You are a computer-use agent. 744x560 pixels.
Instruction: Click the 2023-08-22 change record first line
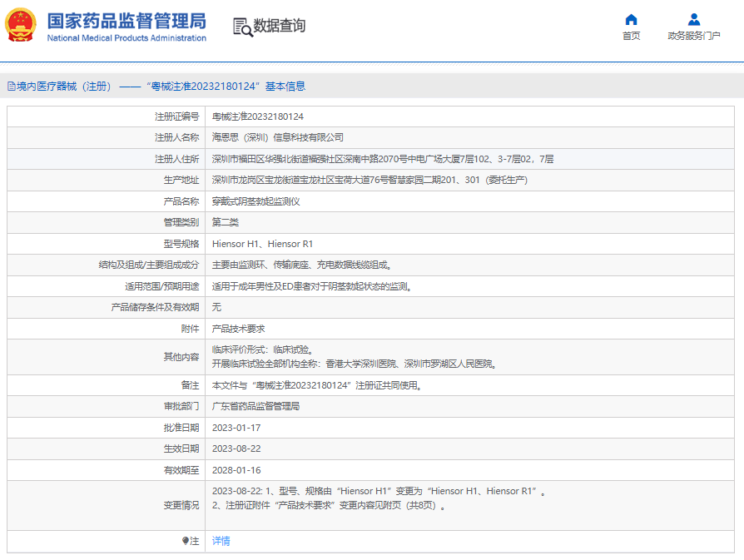click(x=378, y=491)
